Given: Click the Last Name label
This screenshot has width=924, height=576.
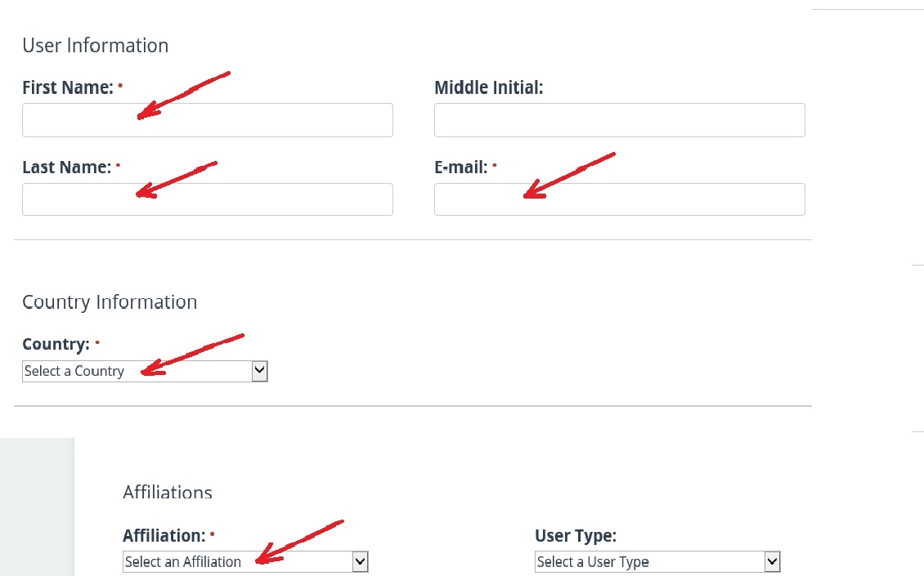Looking at the screenshot, I should (66, 167).
